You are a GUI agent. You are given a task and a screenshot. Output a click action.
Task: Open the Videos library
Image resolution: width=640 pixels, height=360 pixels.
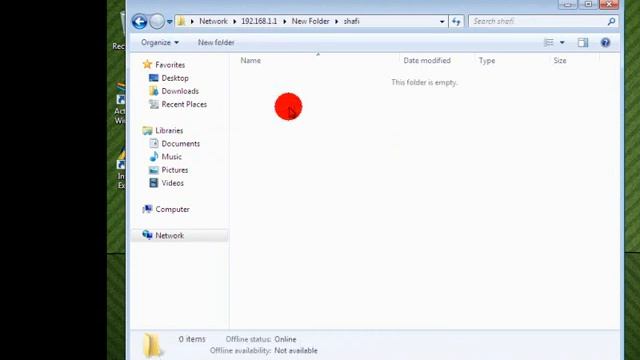tap(172, 183)
